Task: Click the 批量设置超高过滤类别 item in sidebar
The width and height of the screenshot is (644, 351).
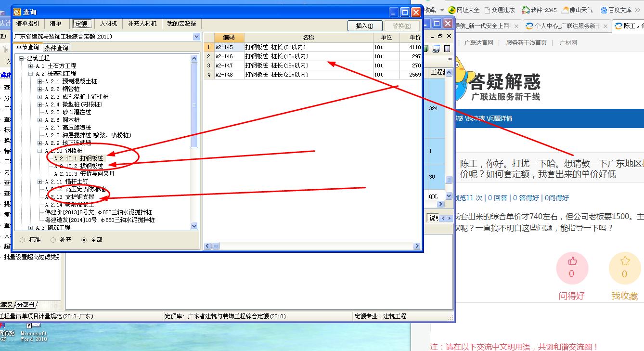Action: (x=32, y=257)
